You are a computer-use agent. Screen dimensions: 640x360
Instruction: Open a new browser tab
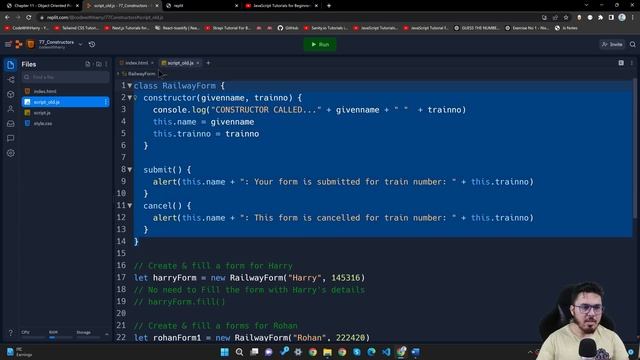coord(329,6)
